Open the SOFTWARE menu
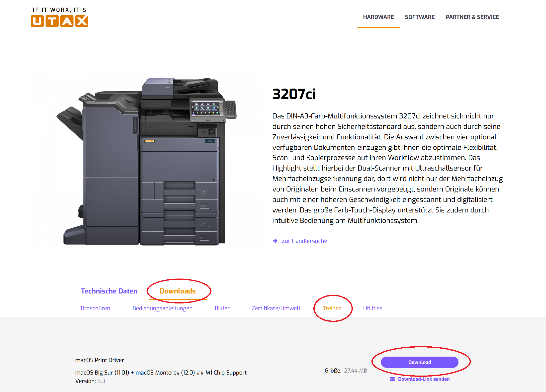This screenshot has width=546, height=392. click(x=420, y=17)
